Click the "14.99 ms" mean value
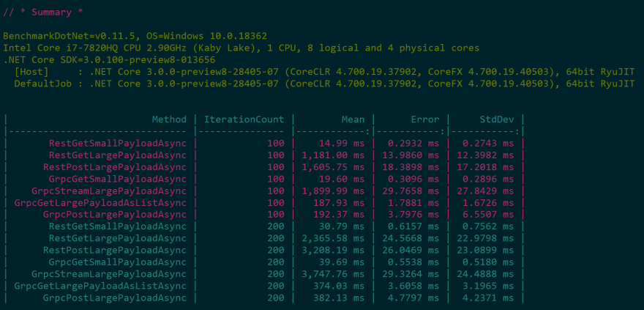The image size is (644, 310). (342, 144)
